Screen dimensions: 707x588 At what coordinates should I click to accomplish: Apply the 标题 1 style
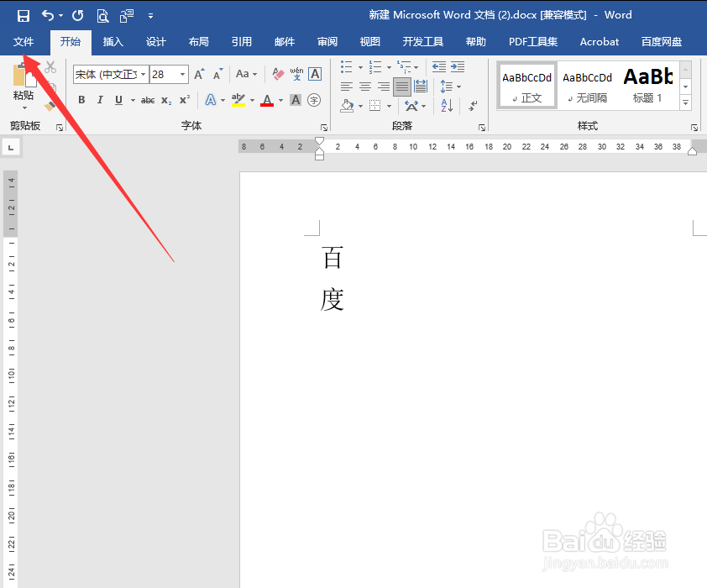pos(647,84)
